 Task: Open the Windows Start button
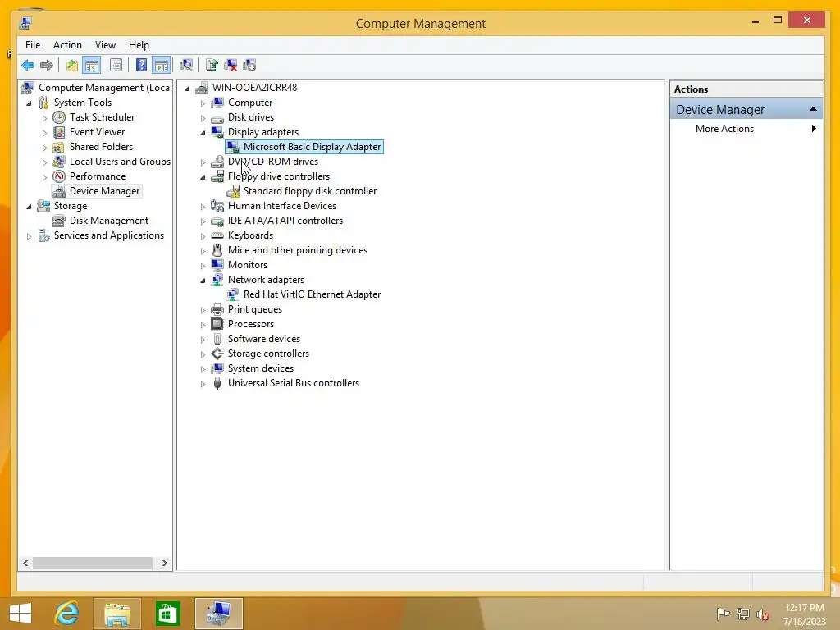(21, 614)
